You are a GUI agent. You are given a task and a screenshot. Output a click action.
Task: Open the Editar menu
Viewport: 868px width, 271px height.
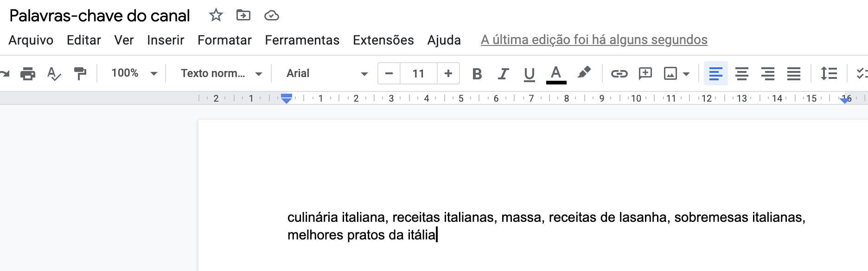coord(84,40)
